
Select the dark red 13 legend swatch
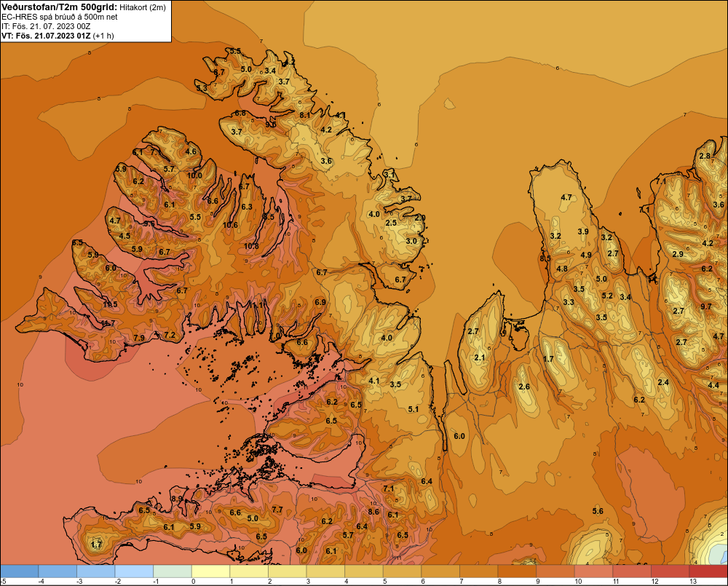coord(708,571)
